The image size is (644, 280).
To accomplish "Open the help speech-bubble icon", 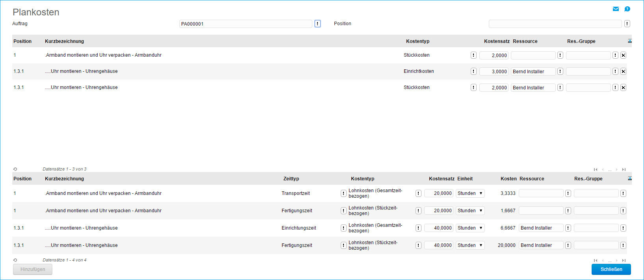I will pos(627,9).
